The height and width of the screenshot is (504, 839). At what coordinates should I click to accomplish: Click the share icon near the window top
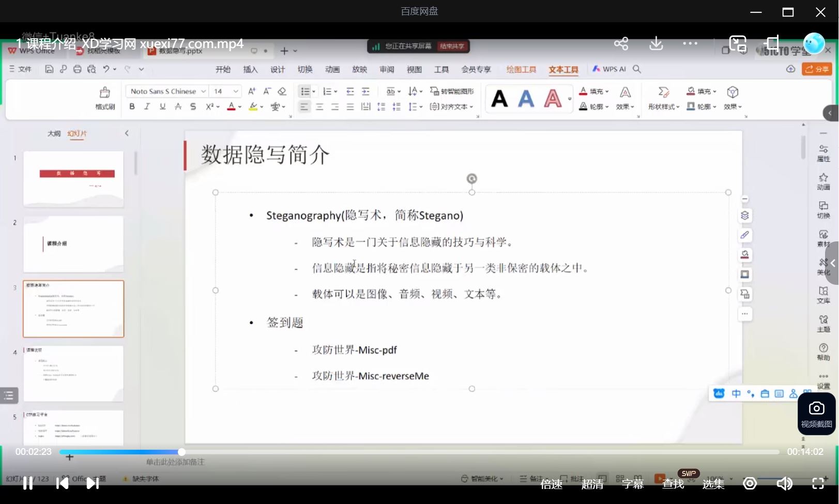(621, 43)
